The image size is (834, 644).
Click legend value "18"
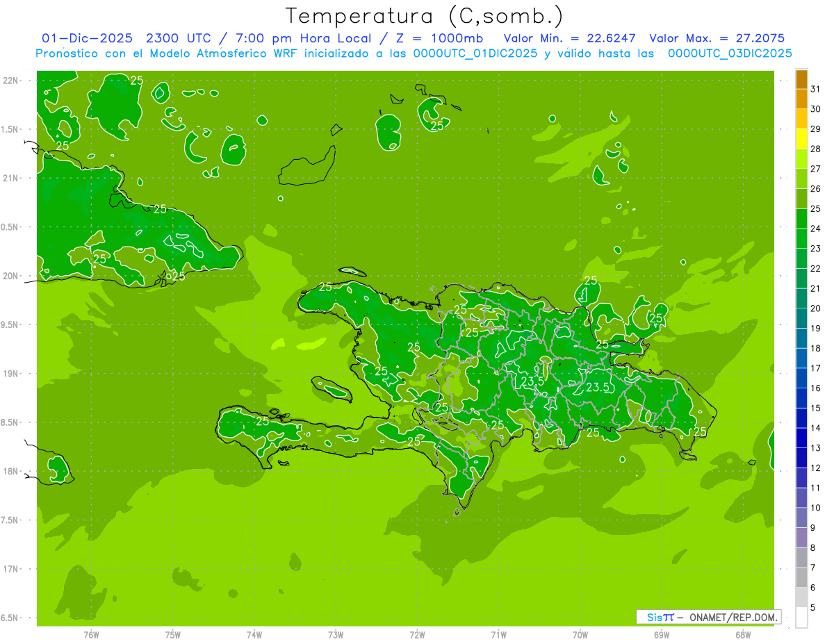815,348
